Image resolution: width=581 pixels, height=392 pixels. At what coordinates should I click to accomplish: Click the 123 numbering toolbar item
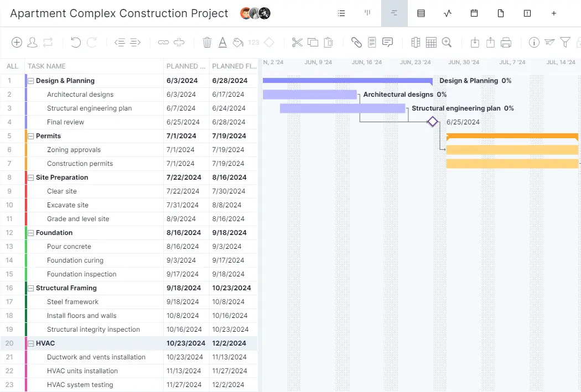click(254, 43)
